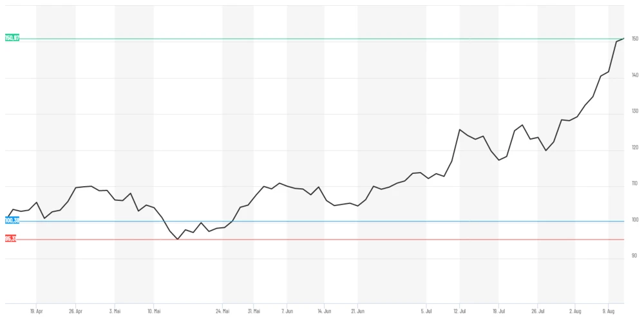
Task: Click the red price label near 95
Action: click(10, 238)
